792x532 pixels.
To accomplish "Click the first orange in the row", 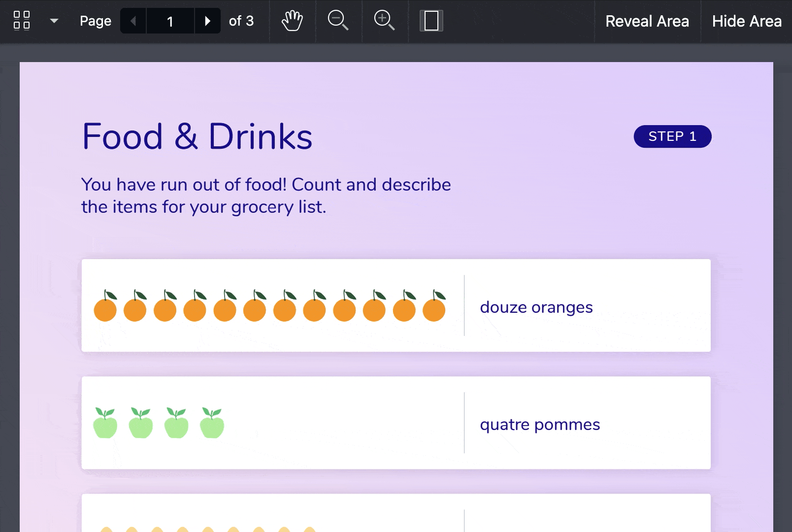I will pyautogui.click(x=105, y=307).
